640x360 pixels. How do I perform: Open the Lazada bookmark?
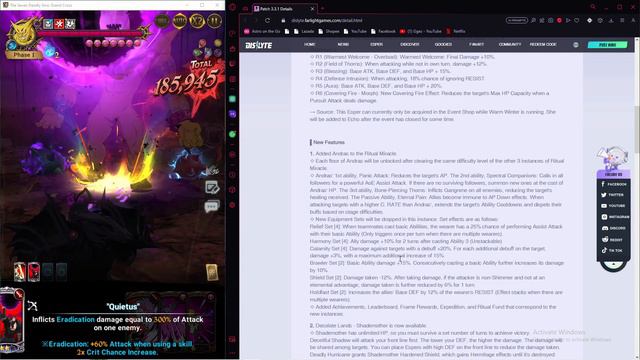[x=304, y=31]
